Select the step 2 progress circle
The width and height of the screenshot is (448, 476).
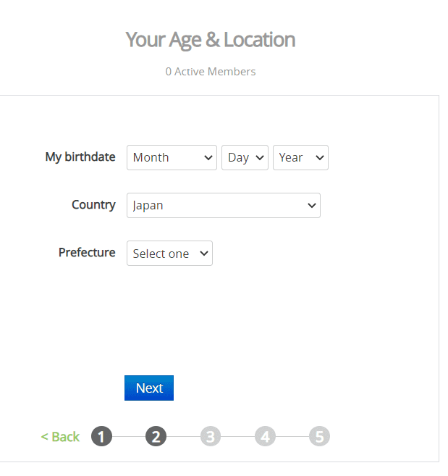click(156, 437)
